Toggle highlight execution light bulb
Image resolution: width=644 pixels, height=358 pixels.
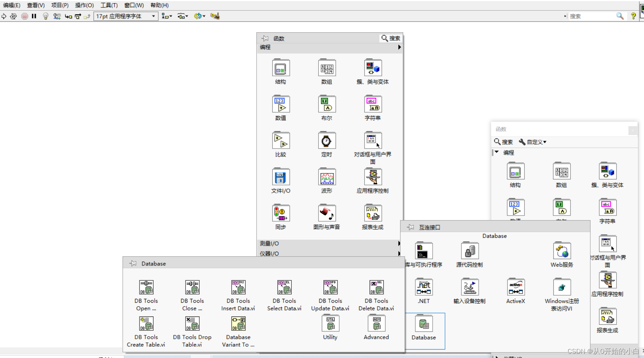(x=45, y=16)
